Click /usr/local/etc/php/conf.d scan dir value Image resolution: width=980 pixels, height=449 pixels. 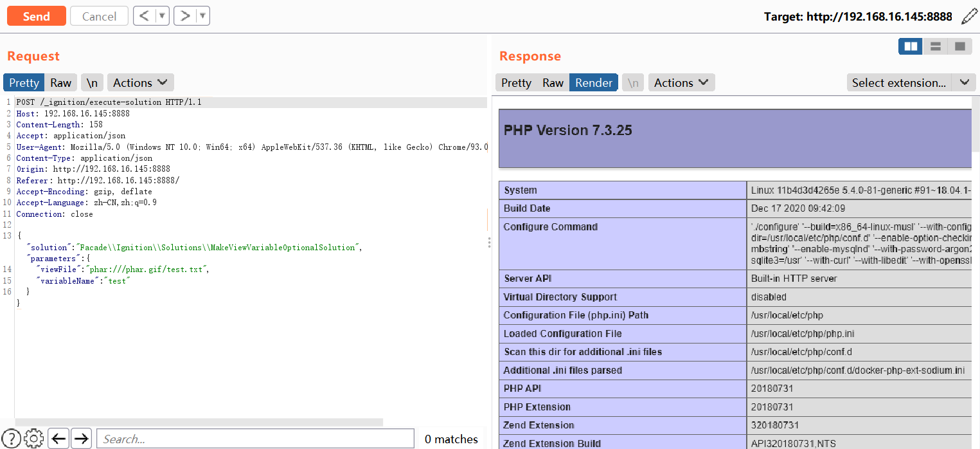pos(803,352)
